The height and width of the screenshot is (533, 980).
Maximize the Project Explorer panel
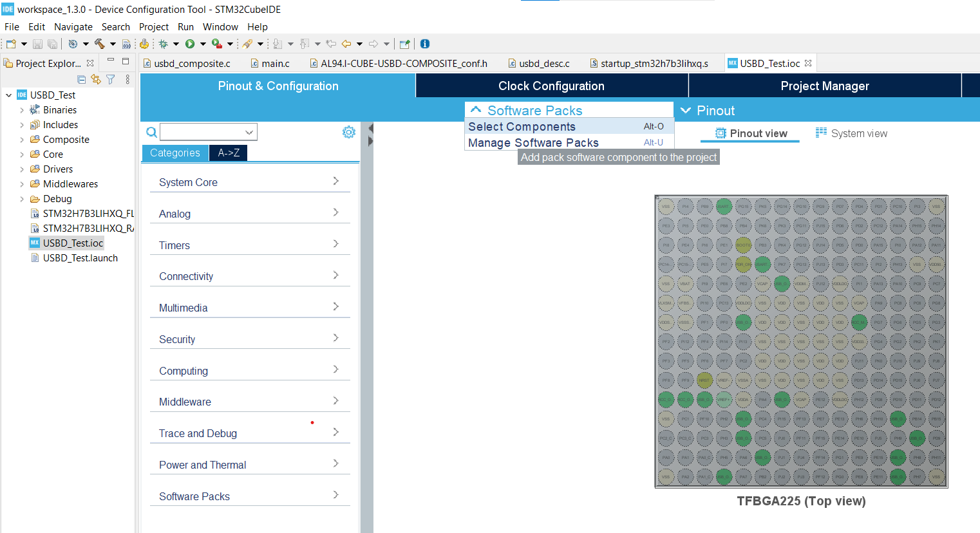tap(126, 61)
